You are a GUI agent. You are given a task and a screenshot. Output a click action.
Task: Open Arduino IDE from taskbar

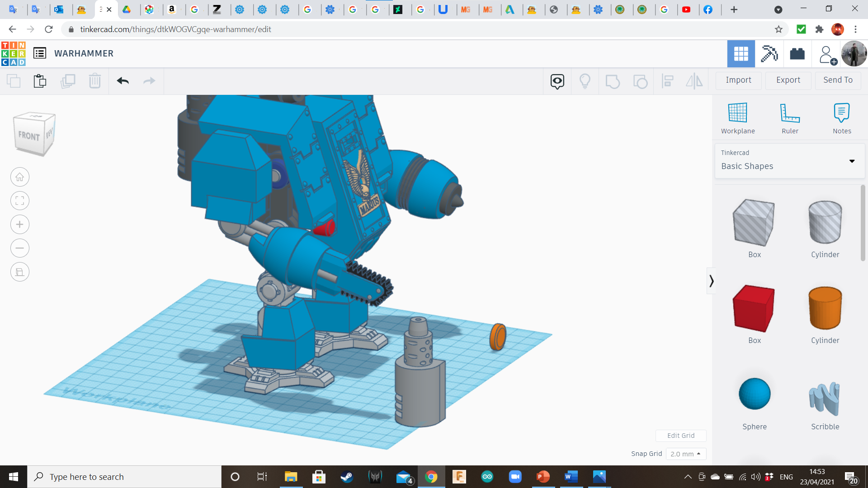coord(487,477)
